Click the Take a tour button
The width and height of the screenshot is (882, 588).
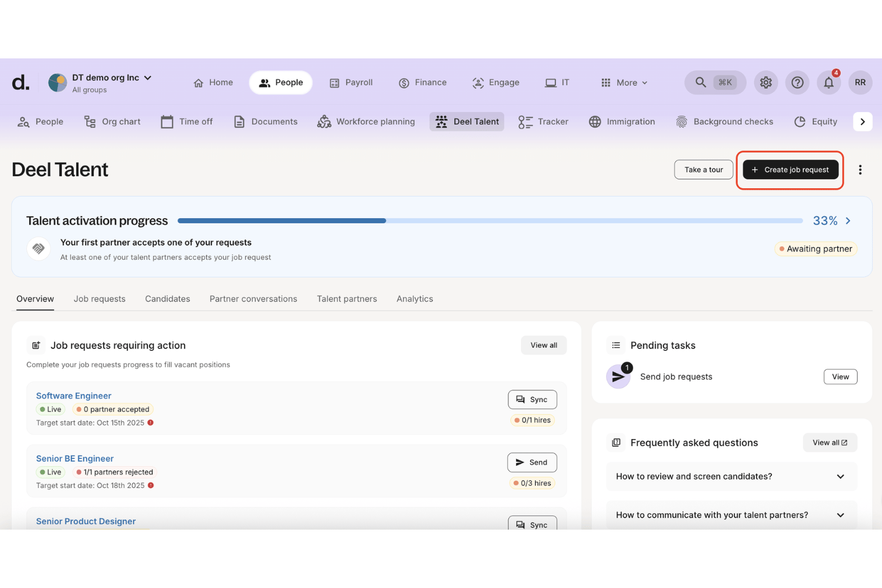[704, 170]
